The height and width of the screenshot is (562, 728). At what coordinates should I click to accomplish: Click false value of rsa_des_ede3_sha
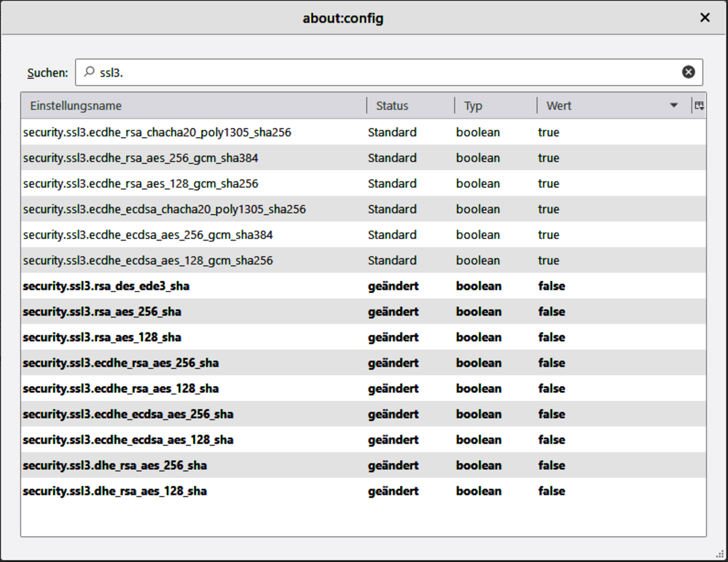[x=551, y=286]
